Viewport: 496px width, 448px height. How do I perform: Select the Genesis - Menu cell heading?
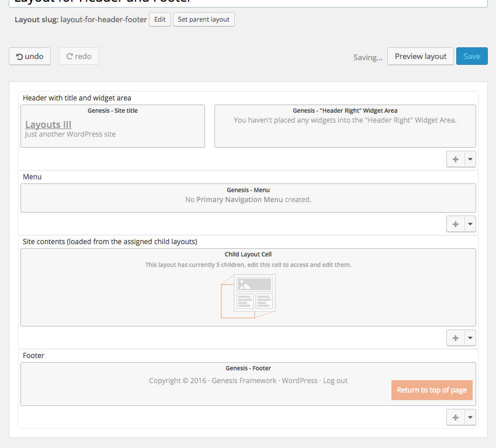coord(248,190)
